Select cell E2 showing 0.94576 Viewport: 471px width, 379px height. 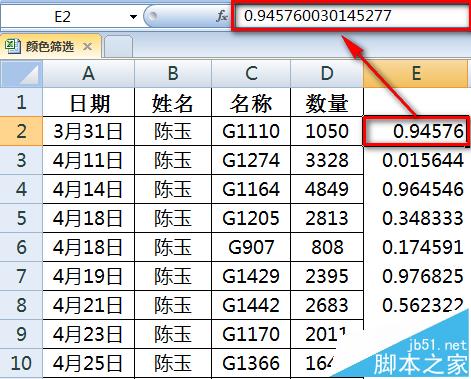pyautogui.click(x=416, y=131)
